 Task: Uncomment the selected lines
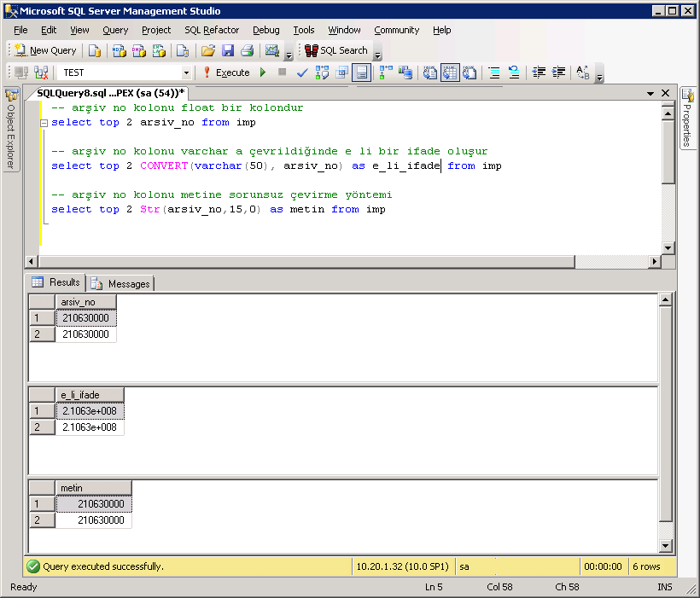tap(514, 73)
